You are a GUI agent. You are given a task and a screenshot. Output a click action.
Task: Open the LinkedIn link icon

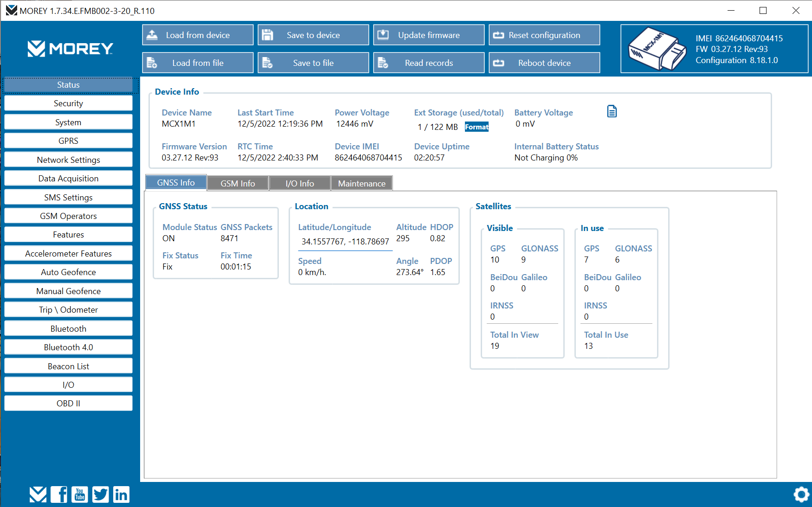[121, 494]
